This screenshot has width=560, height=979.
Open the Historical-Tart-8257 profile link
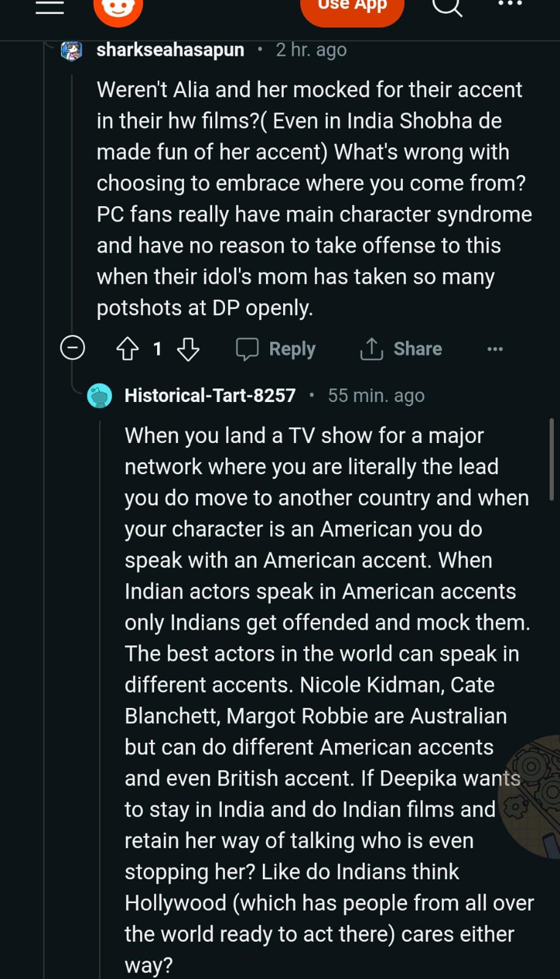[210, 396]
